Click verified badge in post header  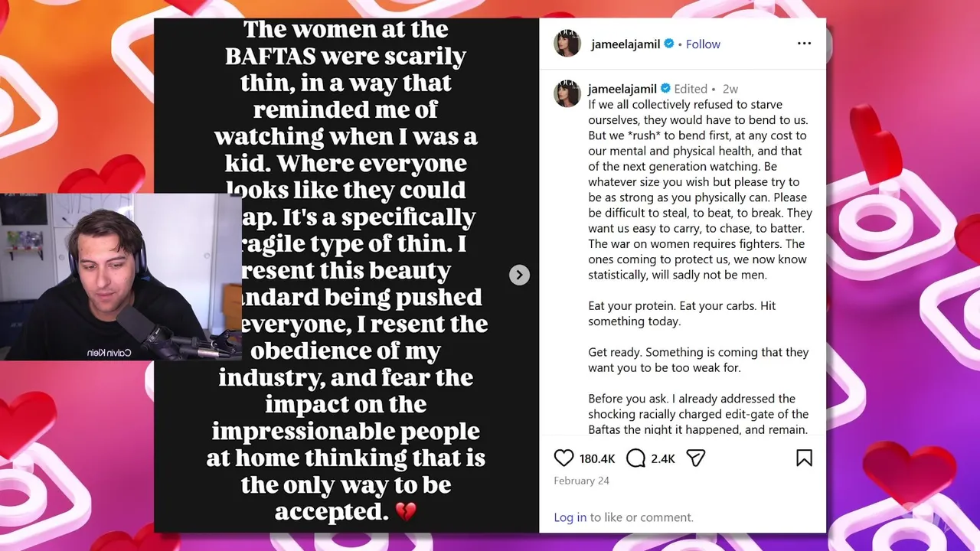click(x=669, y=44)
